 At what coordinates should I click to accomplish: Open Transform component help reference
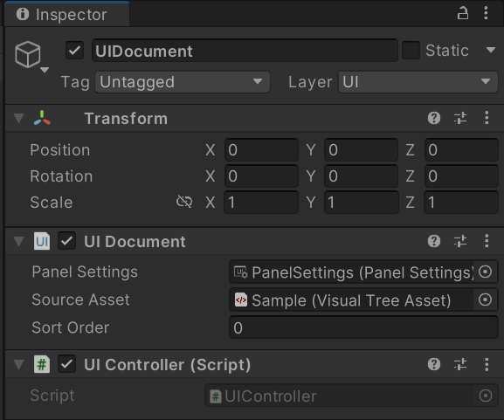[x=434, y=118]
